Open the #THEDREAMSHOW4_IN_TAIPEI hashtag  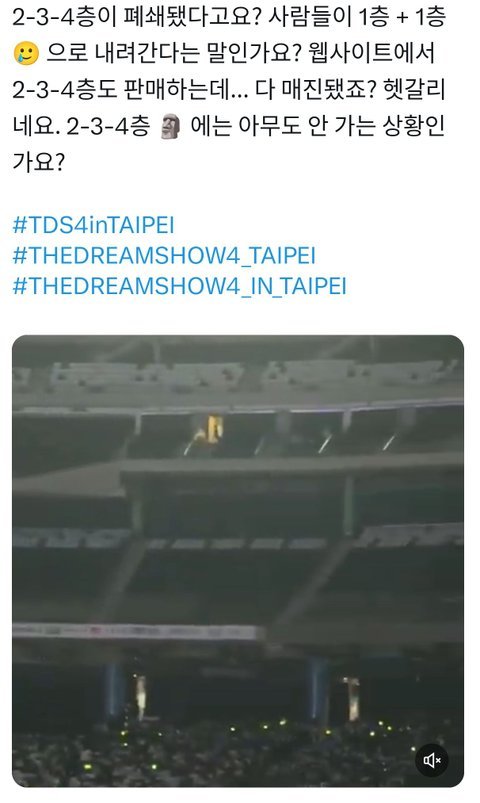(179, 286)
